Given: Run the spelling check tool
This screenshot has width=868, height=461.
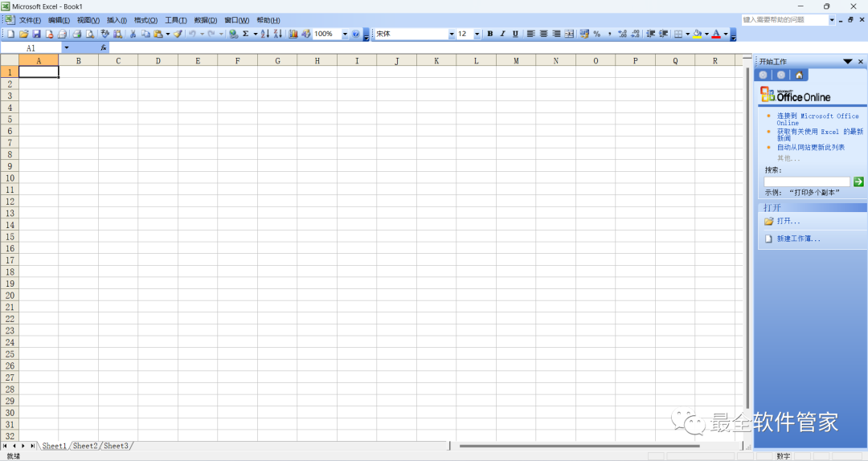Looking at the screenshot, I should 104,34.
